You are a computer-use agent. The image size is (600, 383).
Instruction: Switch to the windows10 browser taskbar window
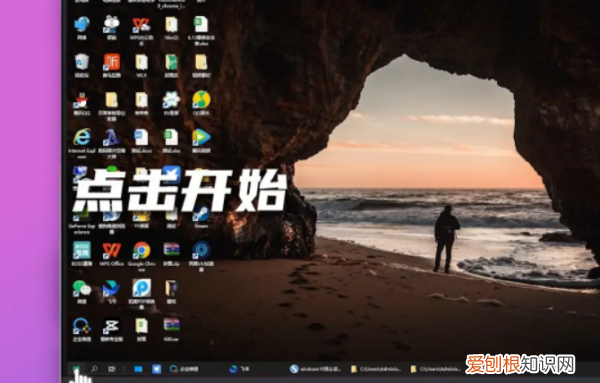click(x=316, y=369)
